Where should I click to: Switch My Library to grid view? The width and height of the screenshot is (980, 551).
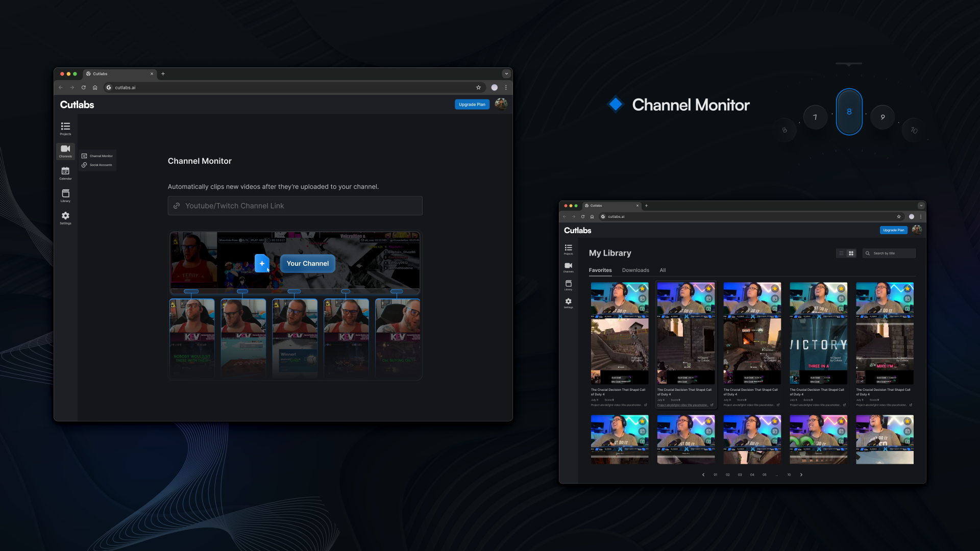click(851, 253)
